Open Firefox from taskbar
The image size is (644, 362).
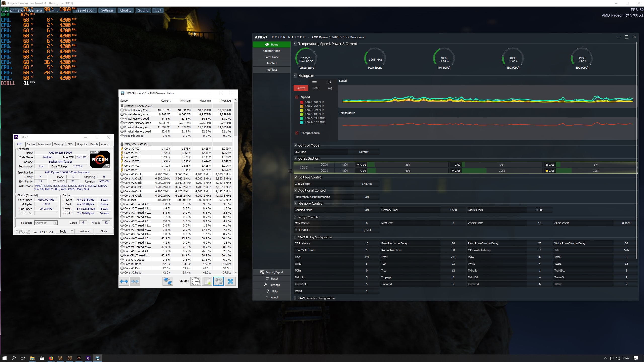[x=51, y=358]
